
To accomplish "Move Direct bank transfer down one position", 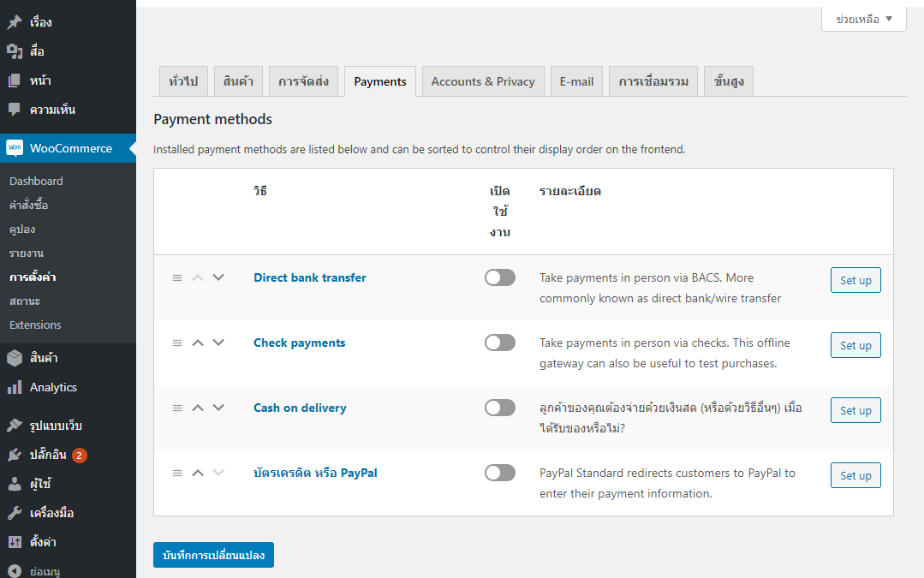I will tap(218, 277).
